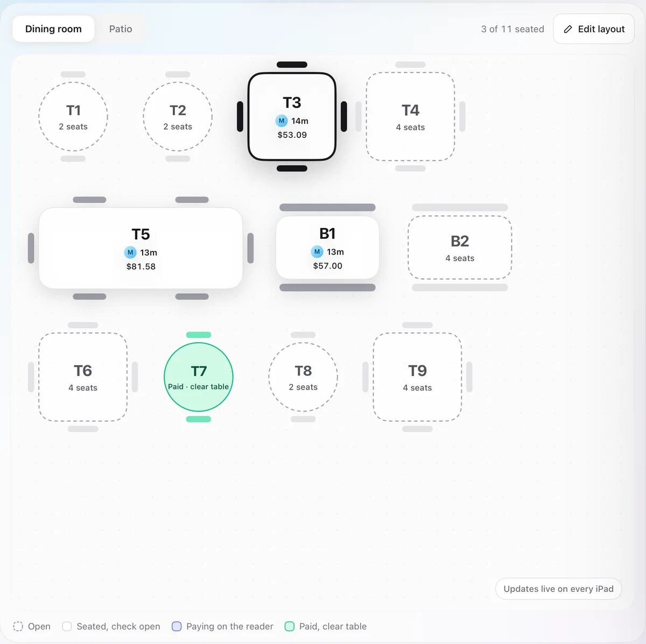Click the M server badge on T5

click(x=130, y=252)
